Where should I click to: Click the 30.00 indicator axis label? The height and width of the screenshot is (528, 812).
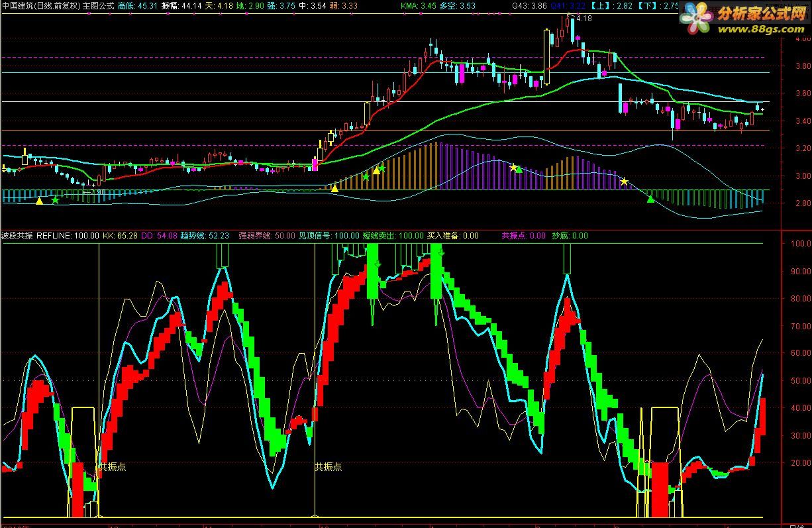click(801, 436)
